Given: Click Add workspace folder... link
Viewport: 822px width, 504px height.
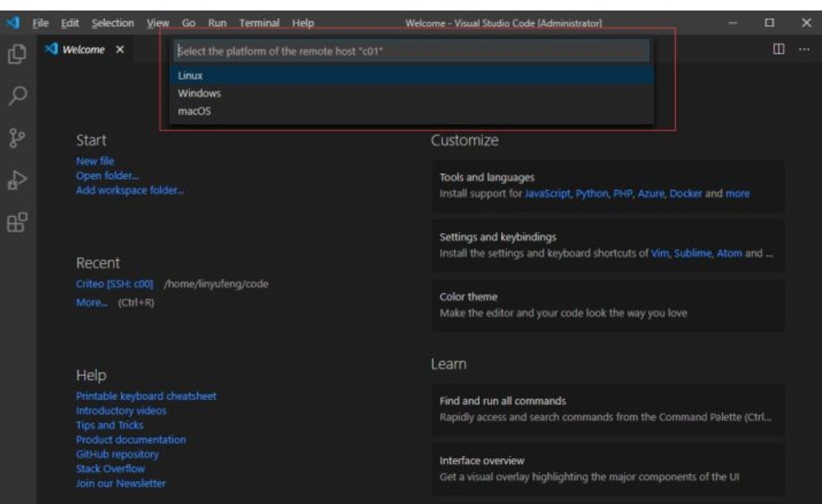Looking at the screenshot, I should (x=130, y=190).
